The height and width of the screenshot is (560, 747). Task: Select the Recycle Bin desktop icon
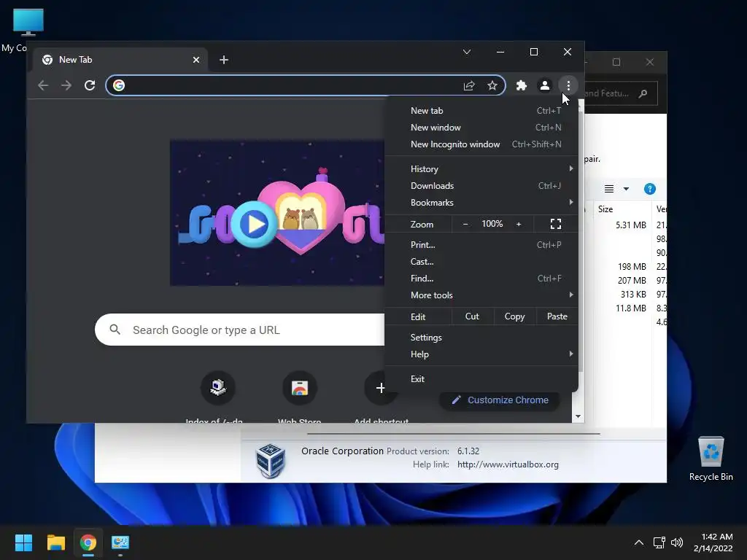coord(711,459)
